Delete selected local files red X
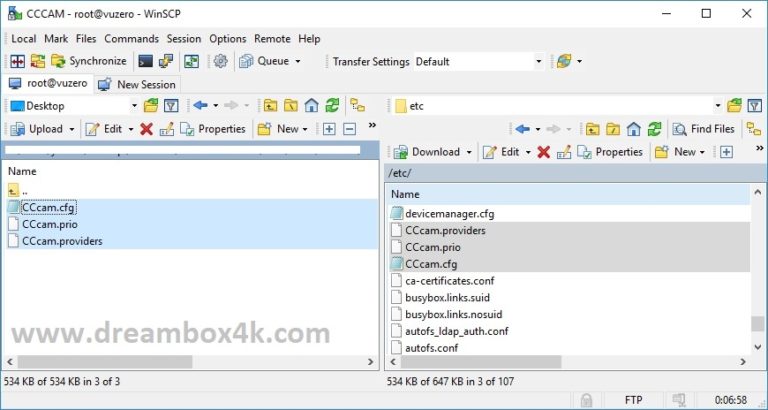The image size is (768, 410). coord(146,129)
